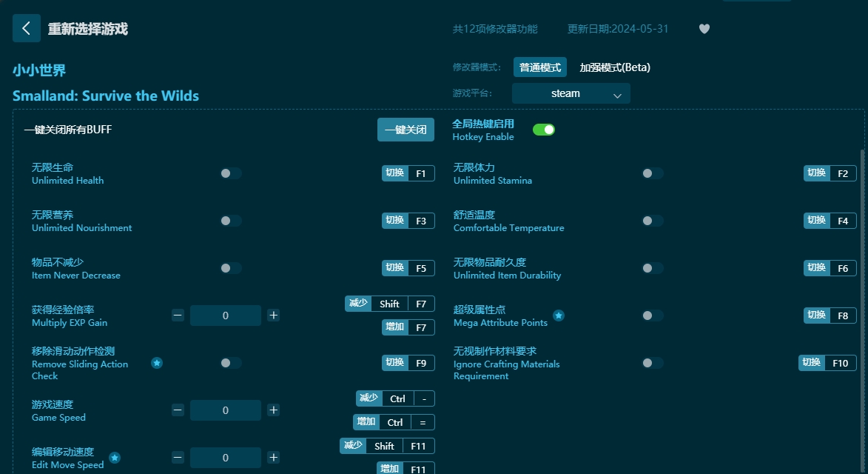The width and height of the screenshot is (868, 474).
Task: Click the heart favorite icon
Action: point(704,29)
